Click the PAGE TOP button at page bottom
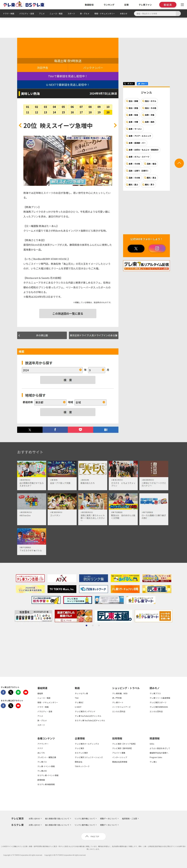This screenshot has height=868, width=187. tap(93, 836)
